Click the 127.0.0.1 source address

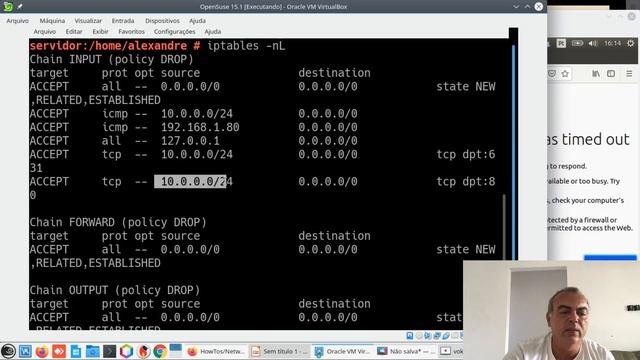tap(190, 141)
